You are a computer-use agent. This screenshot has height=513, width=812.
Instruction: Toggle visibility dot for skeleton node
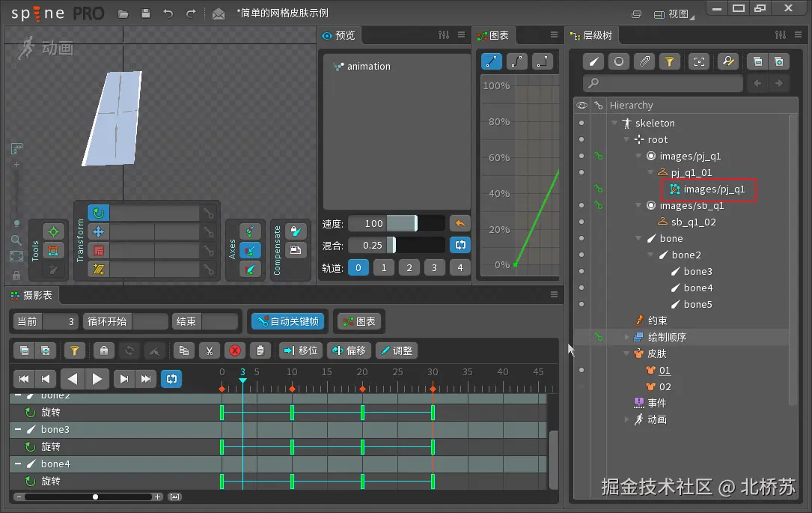581,123
